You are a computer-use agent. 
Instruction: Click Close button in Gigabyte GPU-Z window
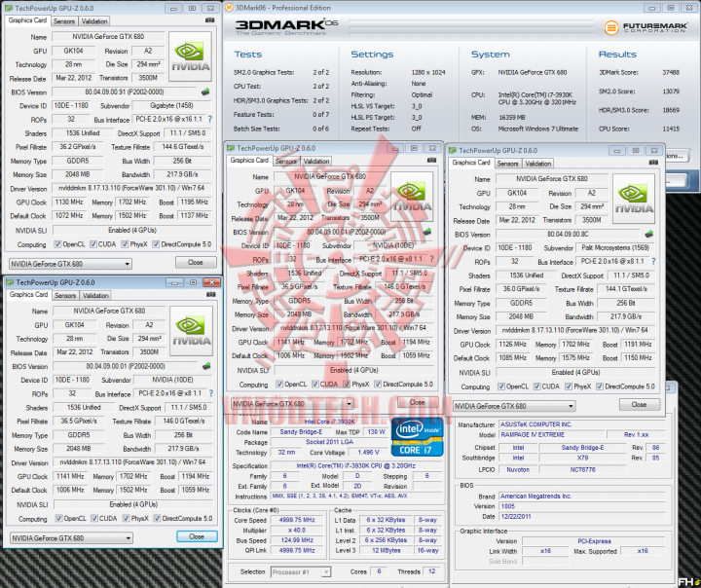(196, 263)
